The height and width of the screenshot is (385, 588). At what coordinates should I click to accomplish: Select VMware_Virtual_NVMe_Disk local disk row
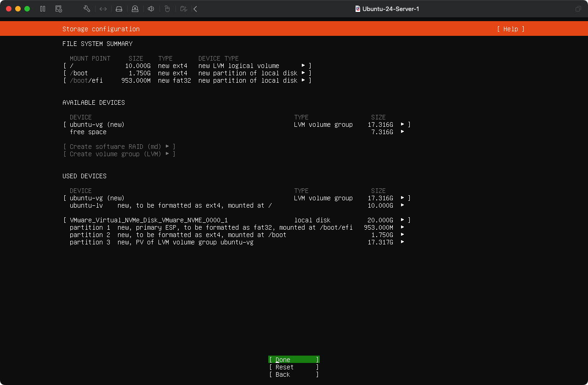point(237,220)
